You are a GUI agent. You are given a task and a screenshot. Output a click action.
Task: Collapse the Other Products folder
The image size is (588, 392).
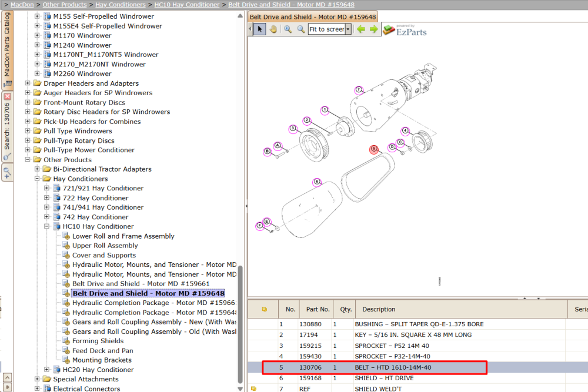click(x=28, y=160)
